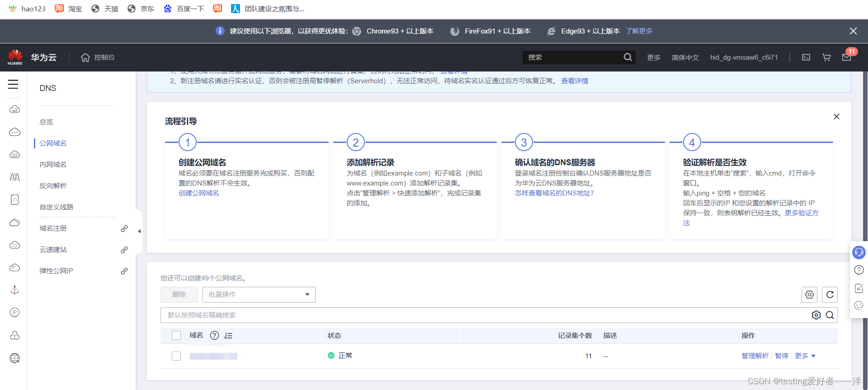This screenshot has width=868, height=390.
Task: Click the 创建公网域名 link in step 1
Action: (x=199, y=193)
